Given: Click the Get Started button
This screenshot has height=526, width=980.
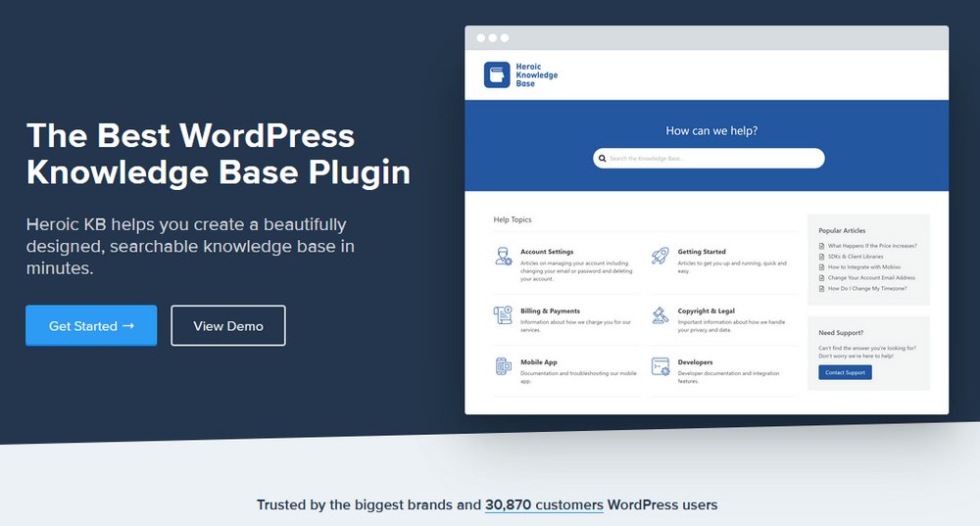Looking at the screenshot, I should pyautogui.click(x=91, y=325).
